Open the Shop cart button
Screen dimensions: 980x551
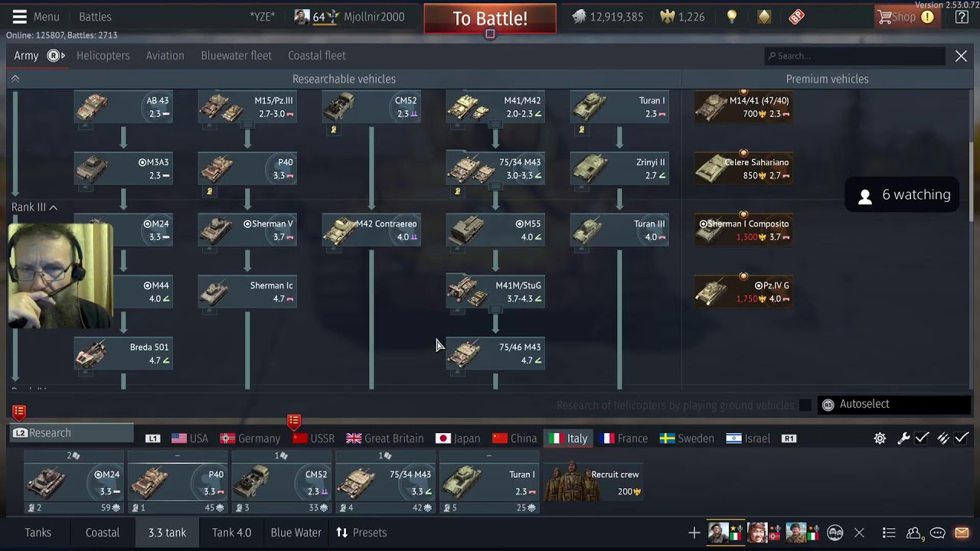click(x=906, y=17)
